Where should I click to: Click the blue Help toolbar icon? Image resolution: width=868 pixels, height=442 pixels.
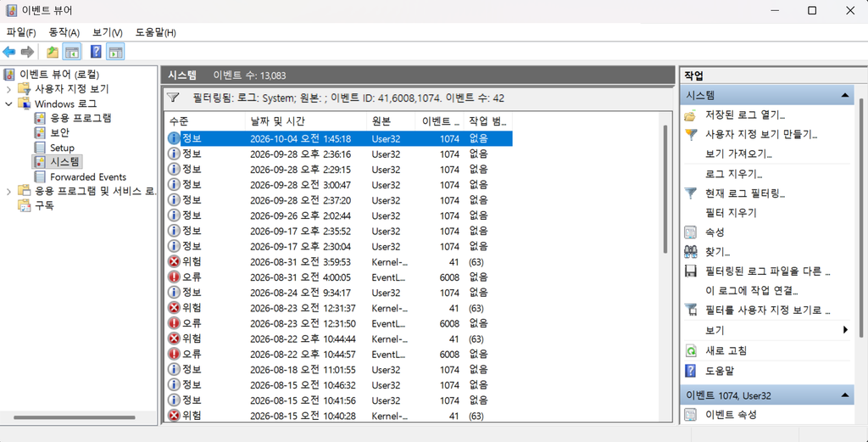[x=96, y=52]
